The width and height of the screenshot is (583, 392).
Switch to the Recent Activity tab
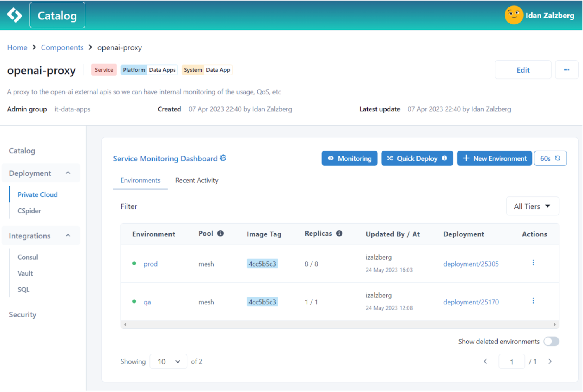196,180
